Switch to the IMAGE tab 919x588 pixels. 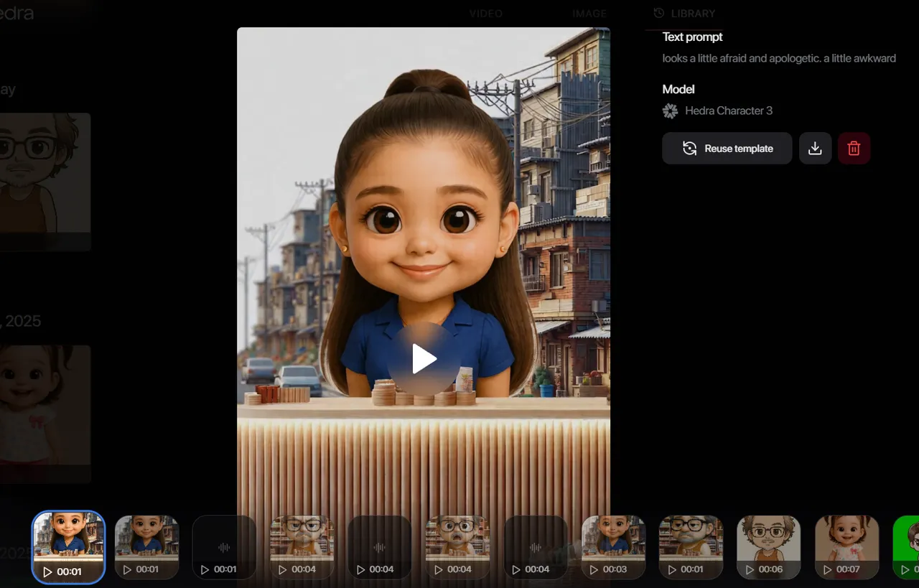click(589, 14)
